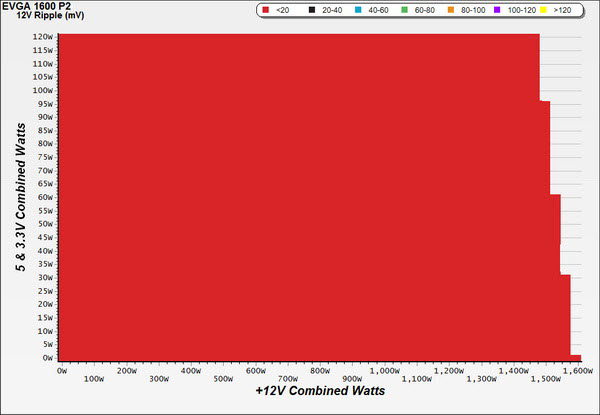
Task: Click the 1,600w x-axis label
Action: coord(578,371)
